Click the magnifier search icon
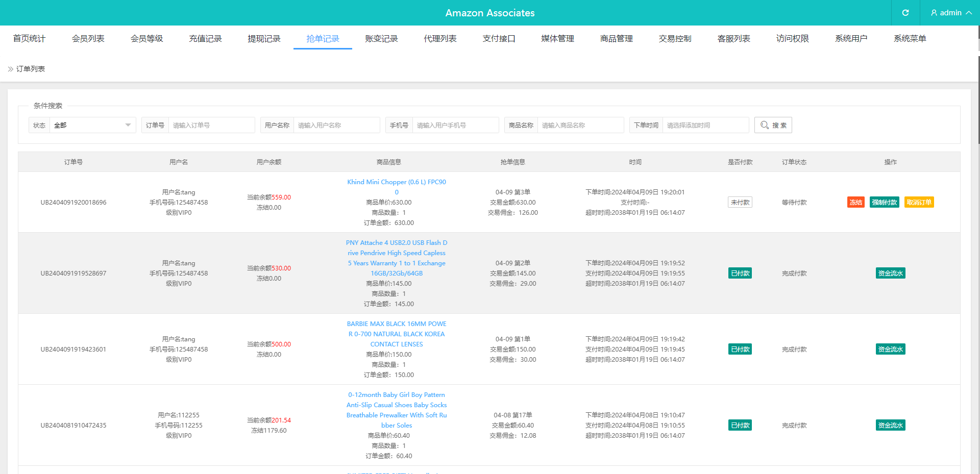Viewport: 980px width, 474px height. (764, 125)
